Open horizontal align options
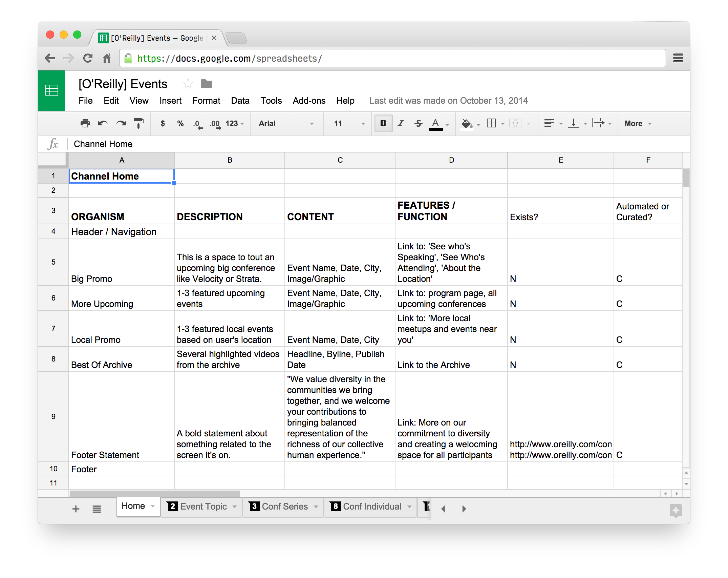Screen dimensions: 728x578 553,123
